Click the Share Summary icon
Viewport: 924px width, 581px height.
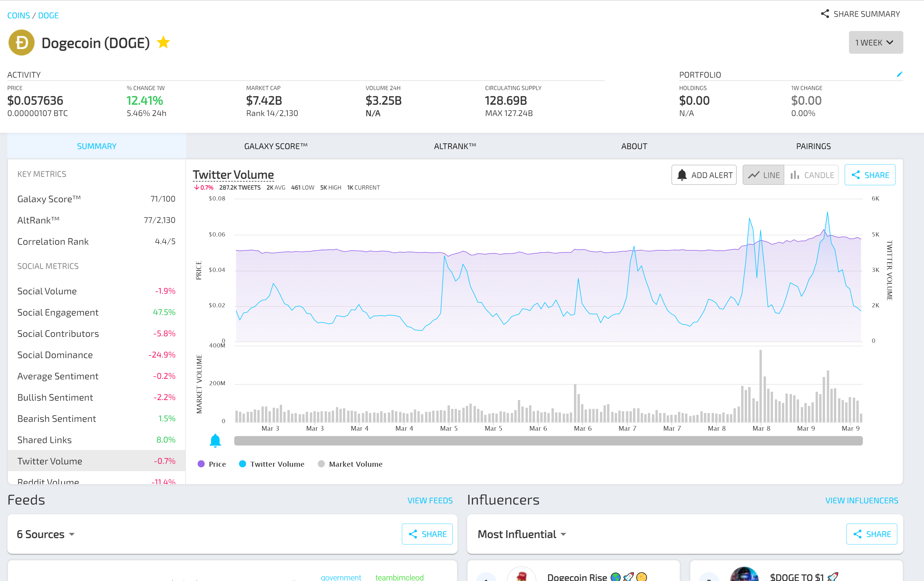pyautogui.click(x=825, y=14)
